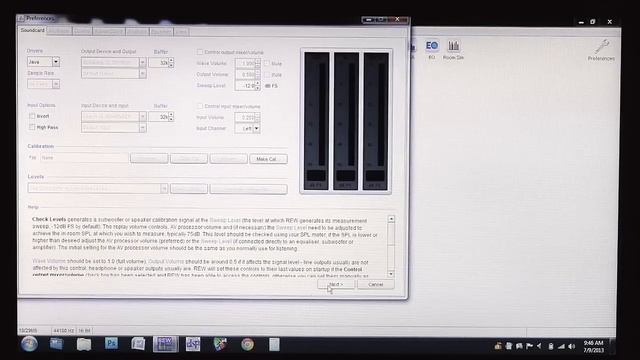The height and width of the screenshot is (360, 640).
Task: Click the leftmost level meter
Action: click(316, 121)
